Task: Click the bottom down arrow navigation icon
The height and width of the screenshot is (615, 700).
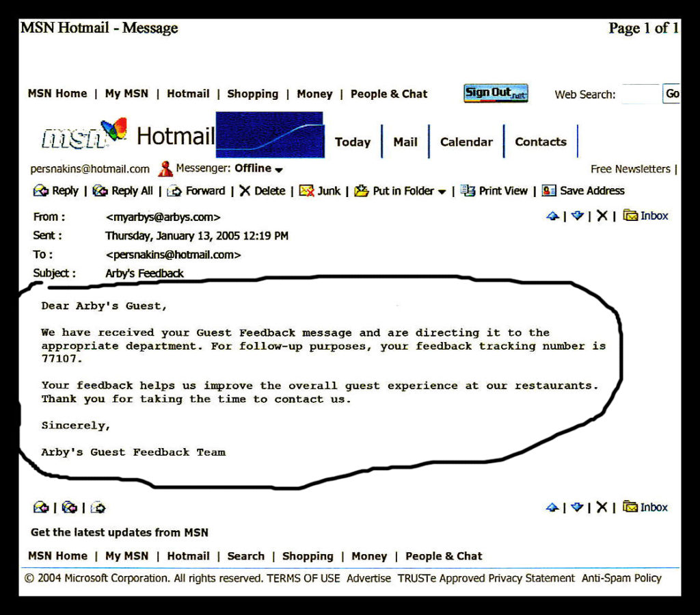Action: coord(577,508)
